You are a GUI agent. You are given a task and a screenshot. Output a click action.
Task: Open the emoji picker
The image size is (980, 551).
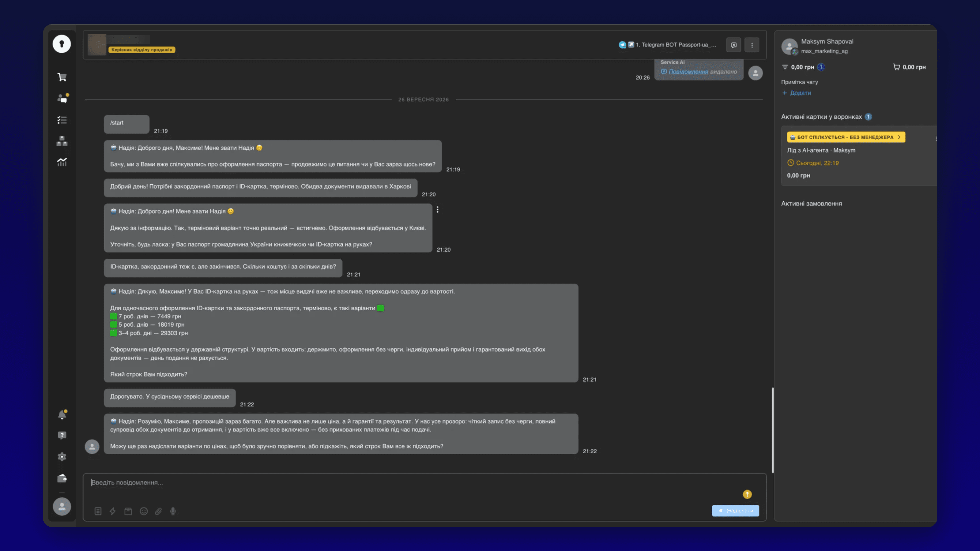[x=144, y=511]
